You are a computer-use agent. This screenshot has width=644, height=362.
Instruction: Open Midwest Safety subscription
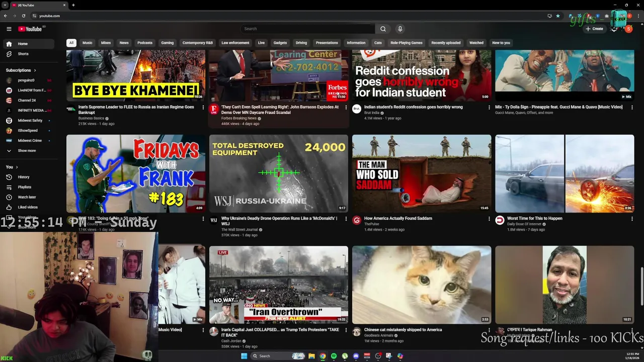pyautogui.click(x=28, y=121)
